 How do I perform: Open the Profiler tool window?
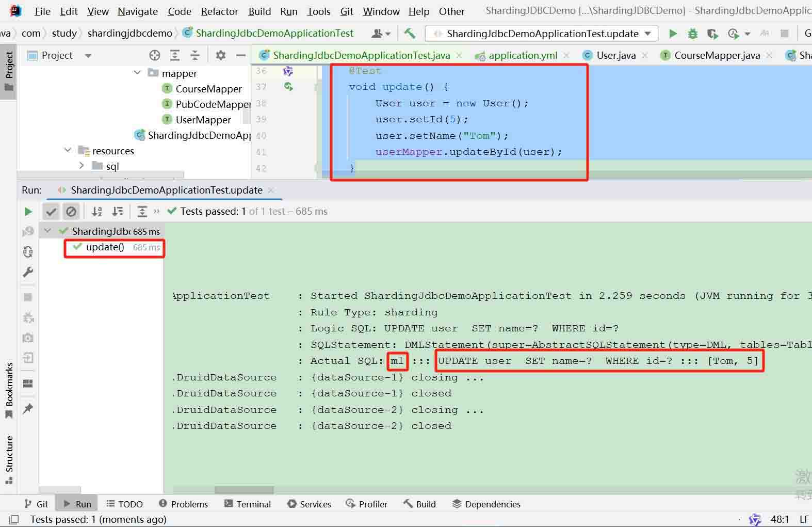click(x=367, y=504)
